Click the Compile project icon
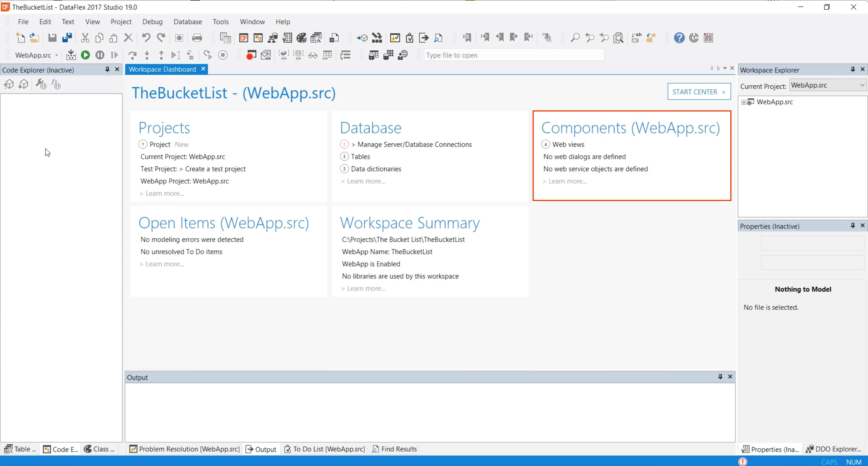Screen dimensions: 868x466 [x=71, y=55]
